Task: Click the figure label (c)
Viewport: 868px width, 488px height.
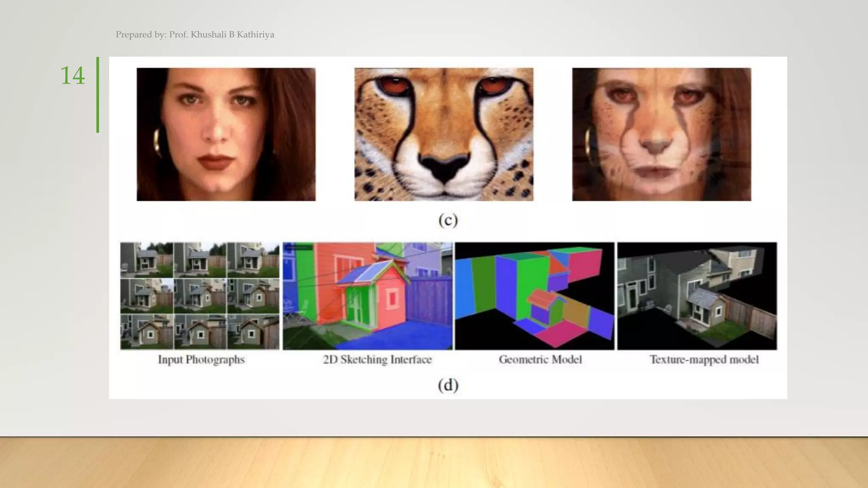Action: point(448,220)
